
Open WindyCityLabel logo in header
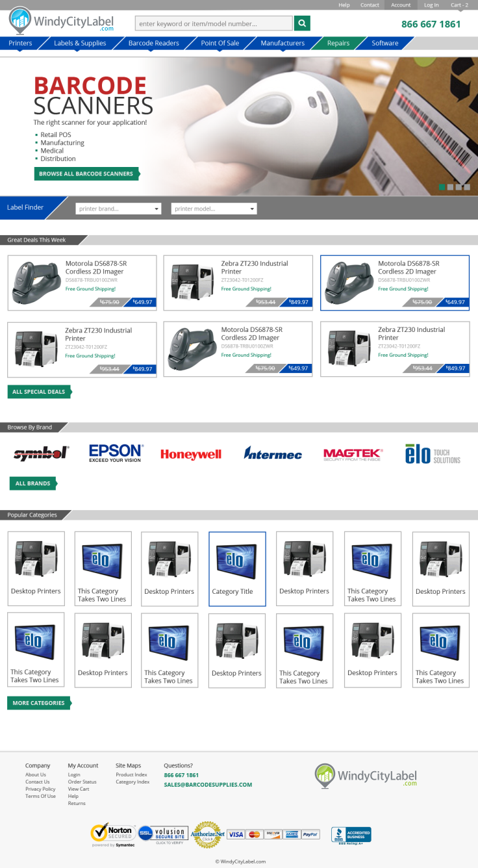tap(62, 20)
